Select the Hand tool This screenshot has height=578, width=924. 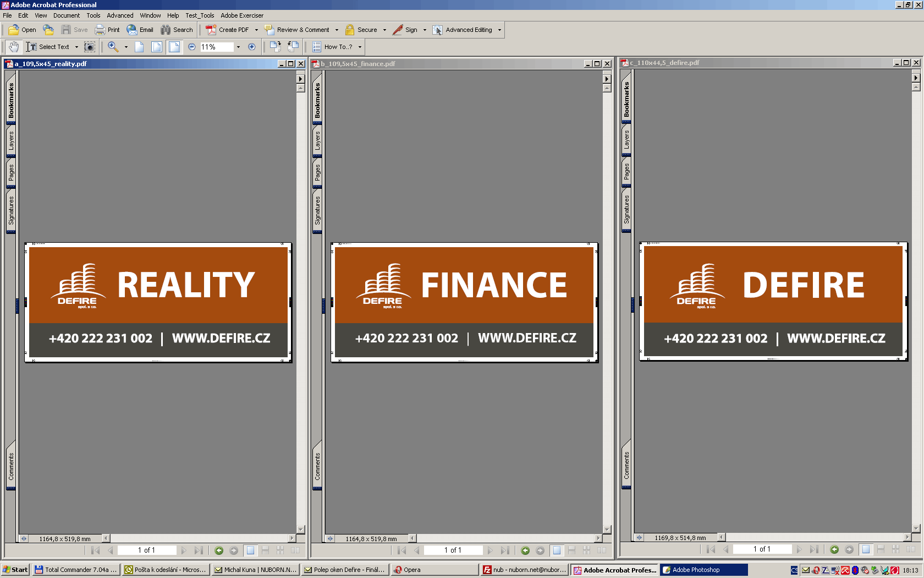pyautogui.click(x=14, y=47)
